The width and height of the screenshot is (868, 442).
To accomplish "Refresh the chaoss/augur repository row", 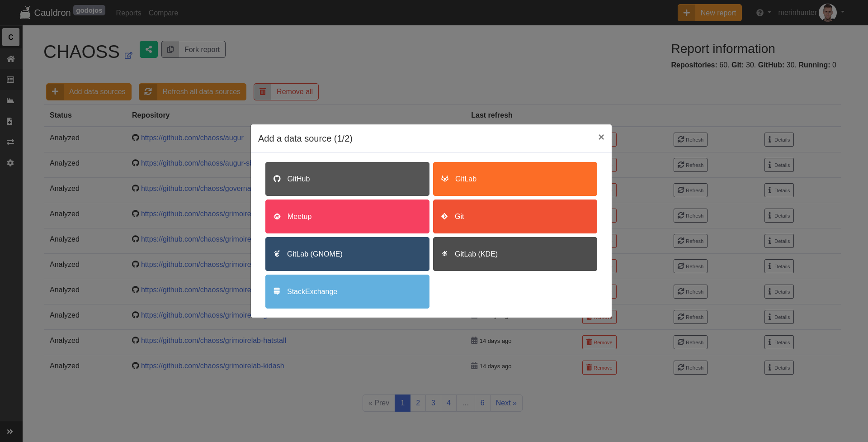I will pos(690,140).
